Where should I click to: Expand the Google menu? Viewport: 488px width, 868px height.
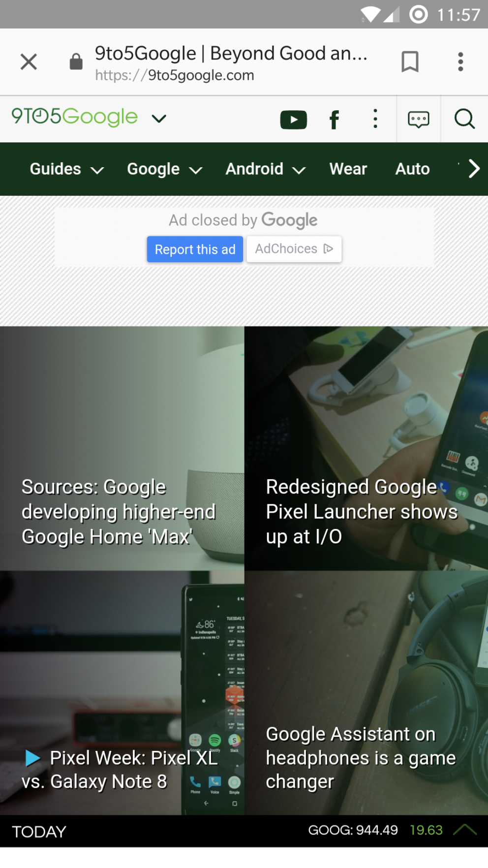[165, 169]
